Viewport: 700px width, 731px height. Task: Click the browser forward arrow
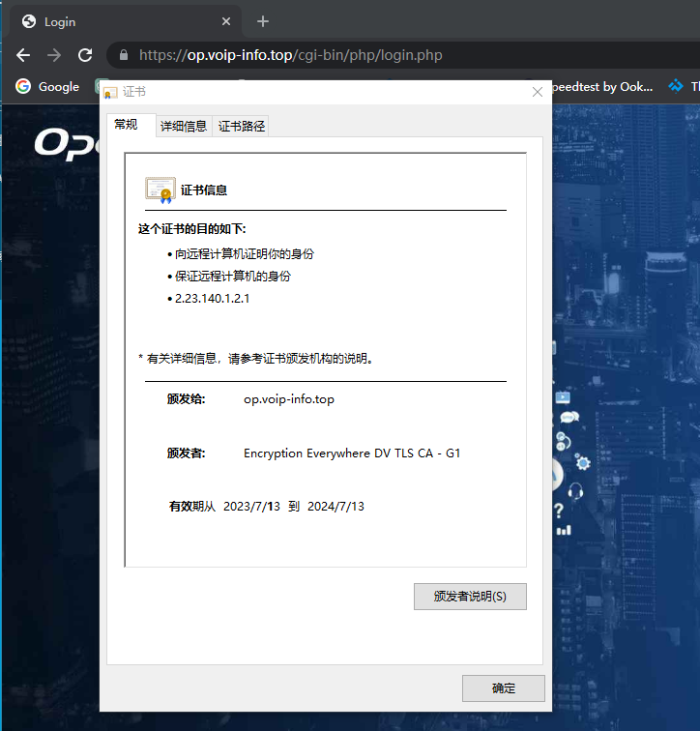[54, 55]
